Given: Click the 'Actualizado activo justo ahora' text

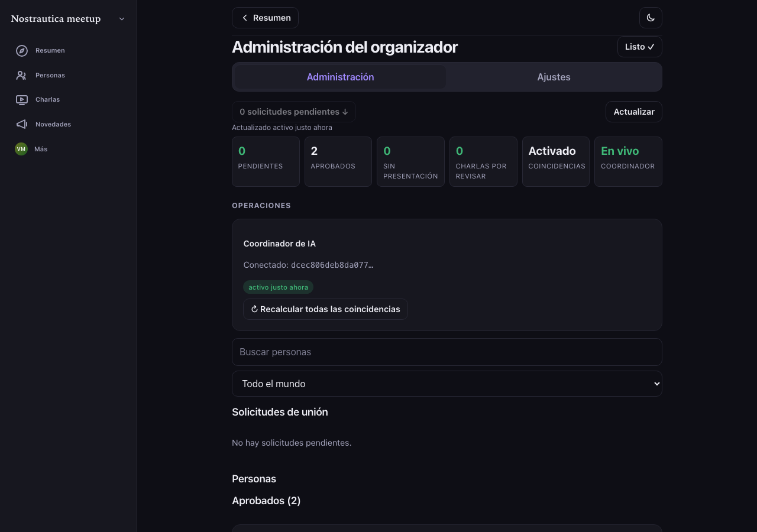Looking at the screenshot, I should pos(282,128).
